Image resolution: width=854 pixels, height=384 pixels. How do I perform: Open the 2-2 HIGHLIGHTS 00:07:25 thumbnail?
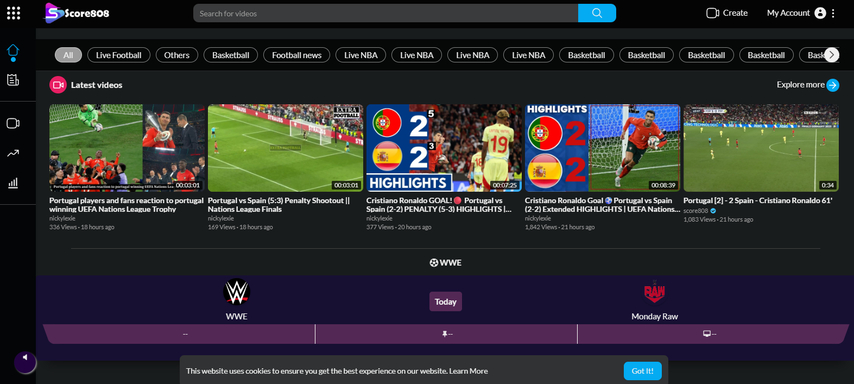tap(444, 148)
